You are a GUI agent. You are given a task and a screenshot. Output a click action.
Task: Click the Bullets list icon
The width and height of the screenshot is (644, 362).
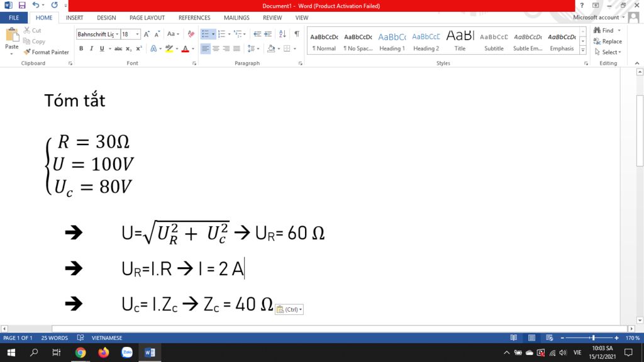[206, 34]
